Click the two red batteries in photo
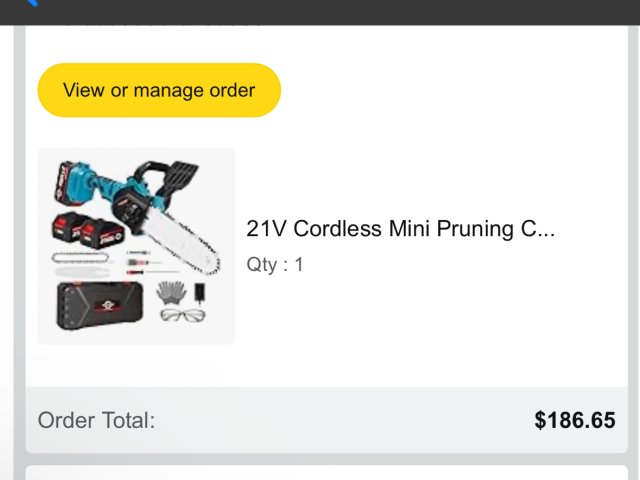This screenshot has width=640, height=480. pyautogui.click(x=86, y=232)
